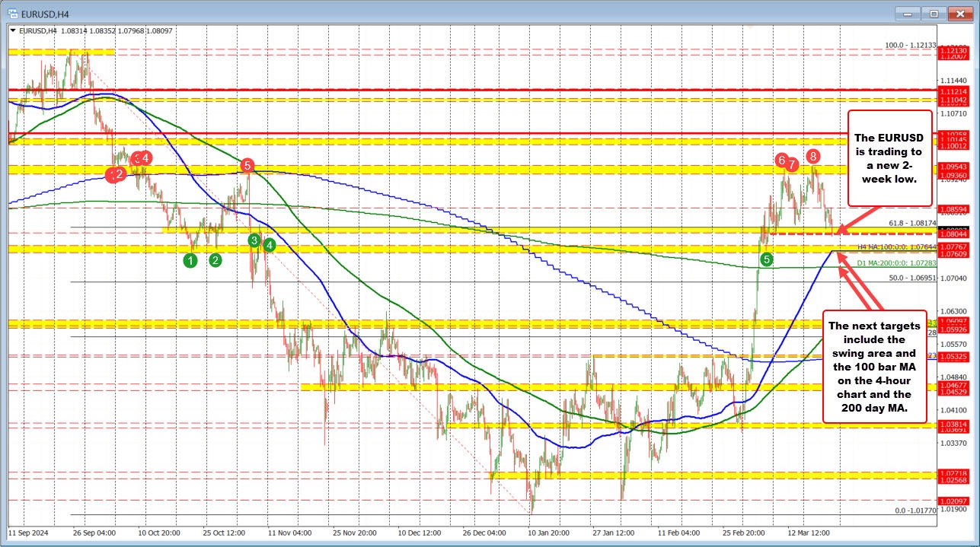Select the green circle marker numbered 1

pos(190,260)
